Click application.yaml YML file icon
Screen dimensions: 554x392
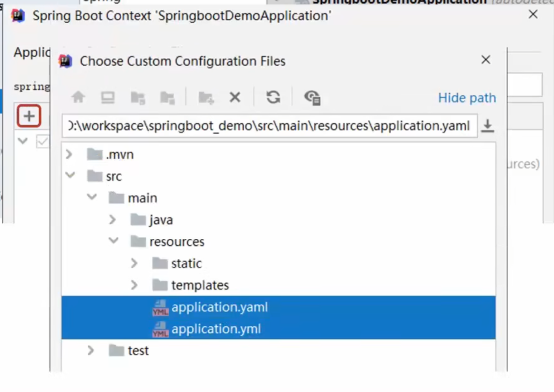tap(160, 308)
